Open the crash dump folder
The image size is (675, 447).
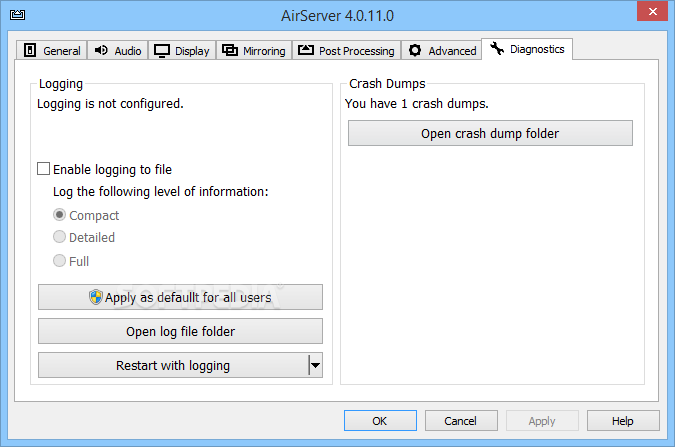(490, 133)
